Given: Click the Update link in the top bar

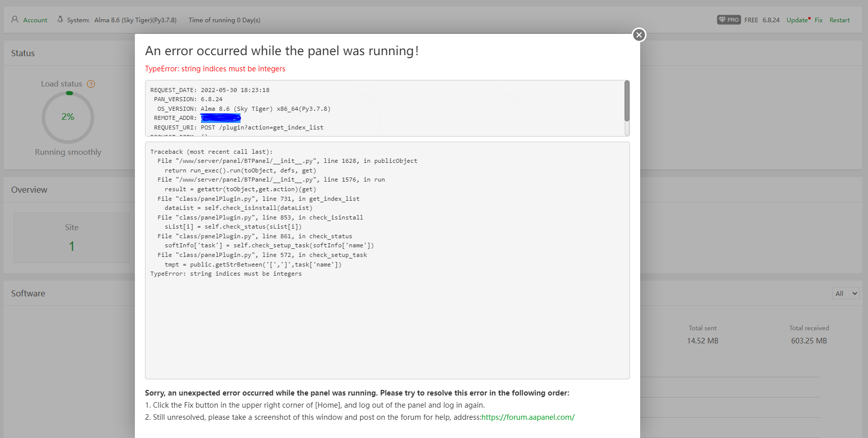Looking at the screenshot, I should click(797, 20).
